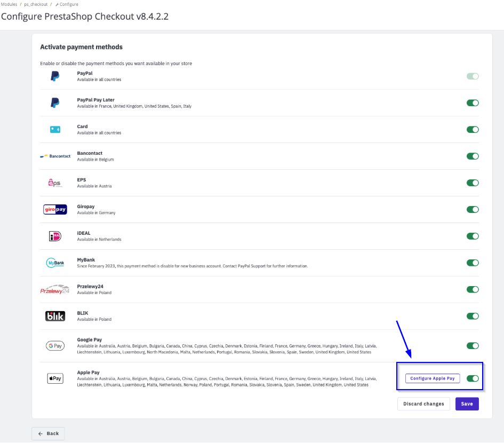Click the Discard changes button

(x=423, y=404)
